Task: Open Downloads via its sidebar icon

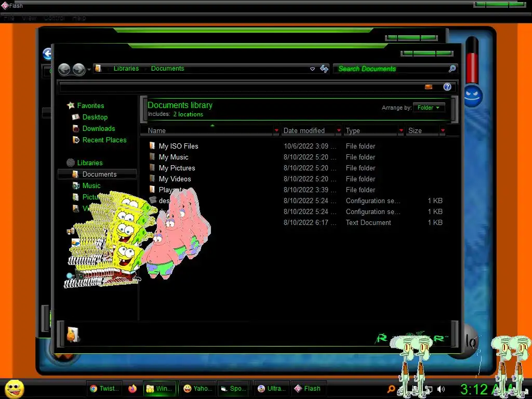Action: 76,129
